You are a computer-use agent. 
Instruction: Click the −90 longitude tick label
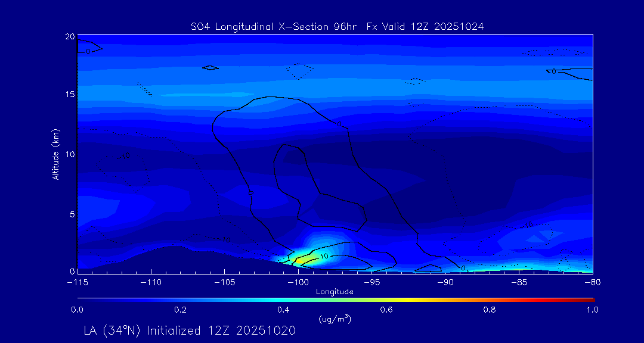pos(445,282)
